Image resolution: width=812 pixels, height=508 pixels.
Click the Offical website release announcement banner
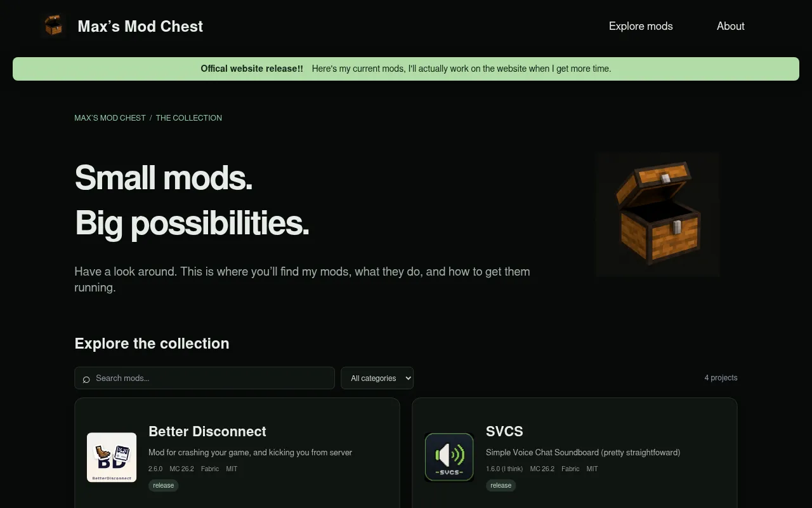(406, 69)
